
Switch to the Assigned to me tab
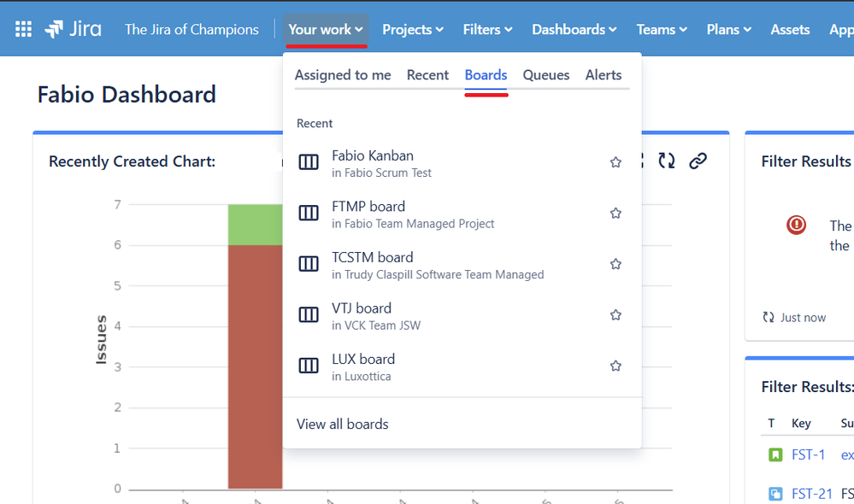pos(343,75)
